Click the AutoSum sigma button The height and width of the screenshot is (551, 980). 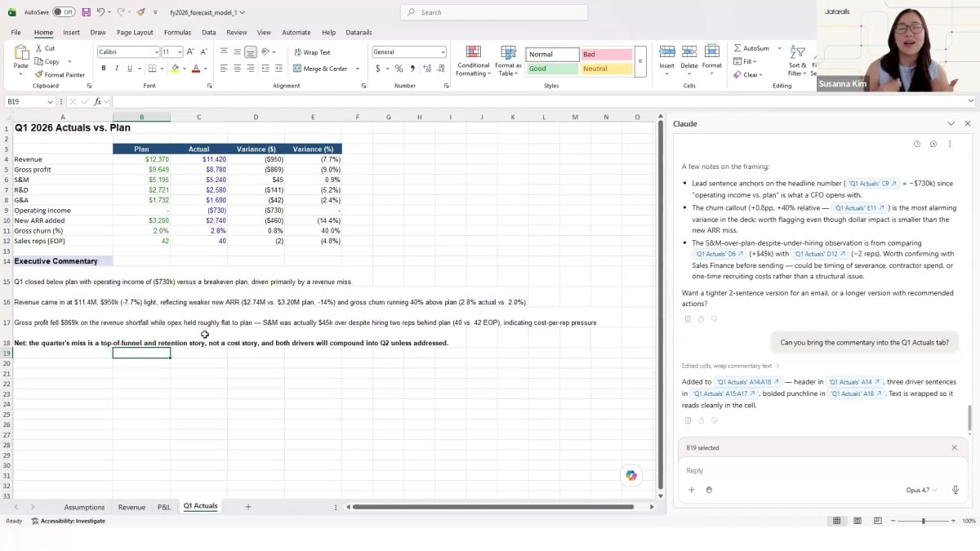click(x=751, y=48)
